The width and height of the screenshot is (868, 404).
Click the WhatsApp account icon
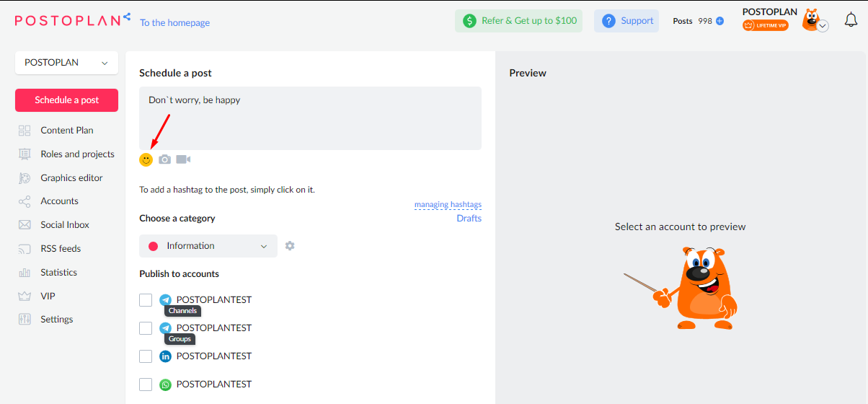[x=166, y=385]
